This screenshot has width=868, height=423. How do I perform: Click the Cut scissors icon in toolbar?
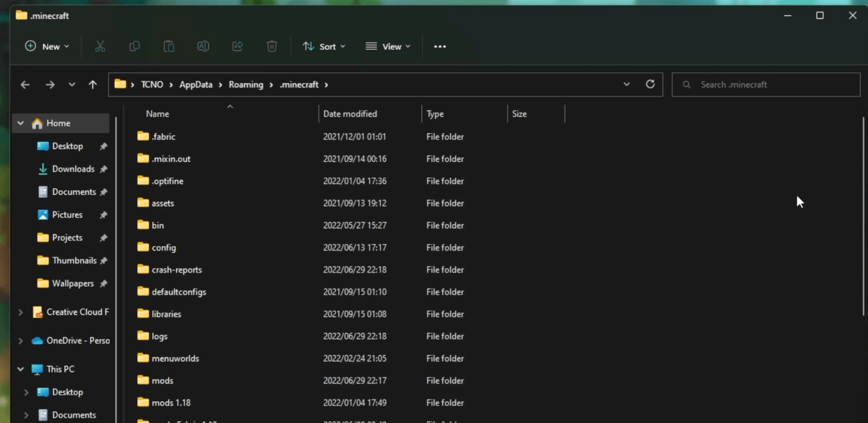tap(100, 47)
